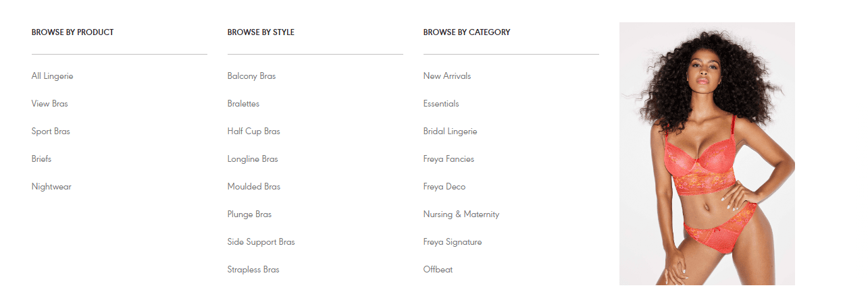Open the Briefs link

pos(41,159)
